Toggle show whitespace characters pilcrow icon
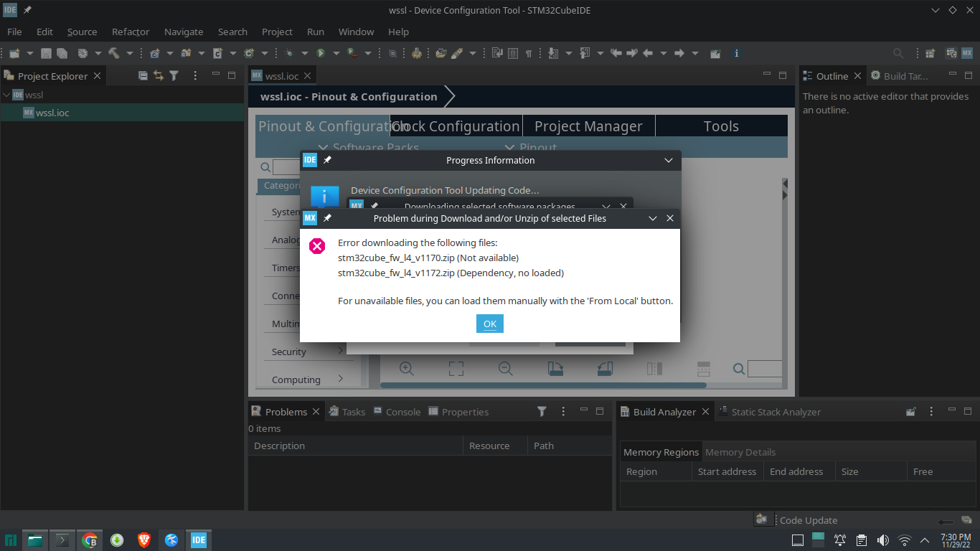 529,53
